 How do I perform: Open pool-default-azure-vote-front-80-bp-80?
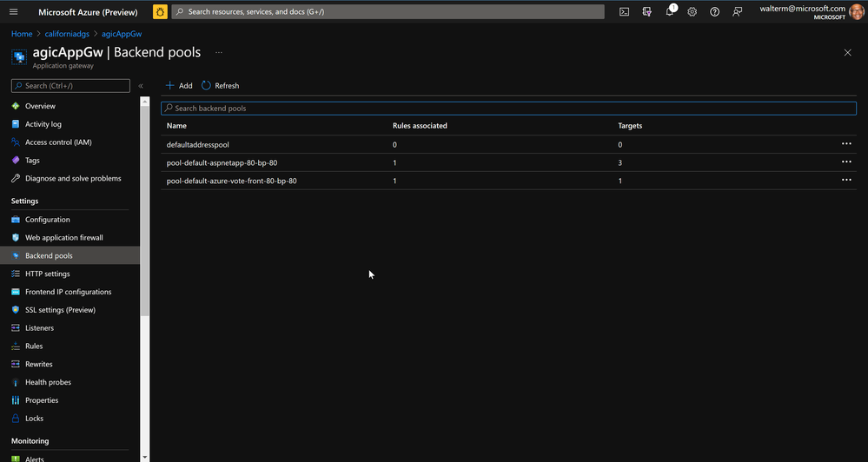[231, 181]
